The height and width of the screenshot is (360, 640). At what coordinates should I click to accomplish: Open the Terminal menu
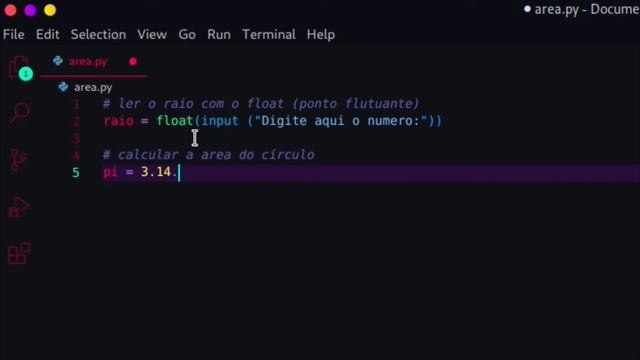(269, 35)
